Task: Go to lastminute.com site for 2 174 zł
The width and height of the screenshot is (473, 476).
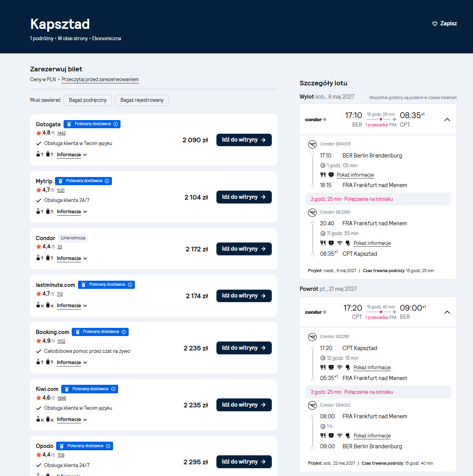Action: coord(244,296)
